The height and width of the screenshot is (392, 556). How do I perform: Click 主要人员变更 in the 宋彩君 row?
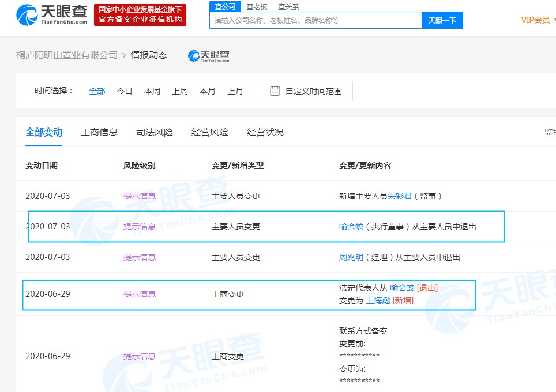[236, 196]
